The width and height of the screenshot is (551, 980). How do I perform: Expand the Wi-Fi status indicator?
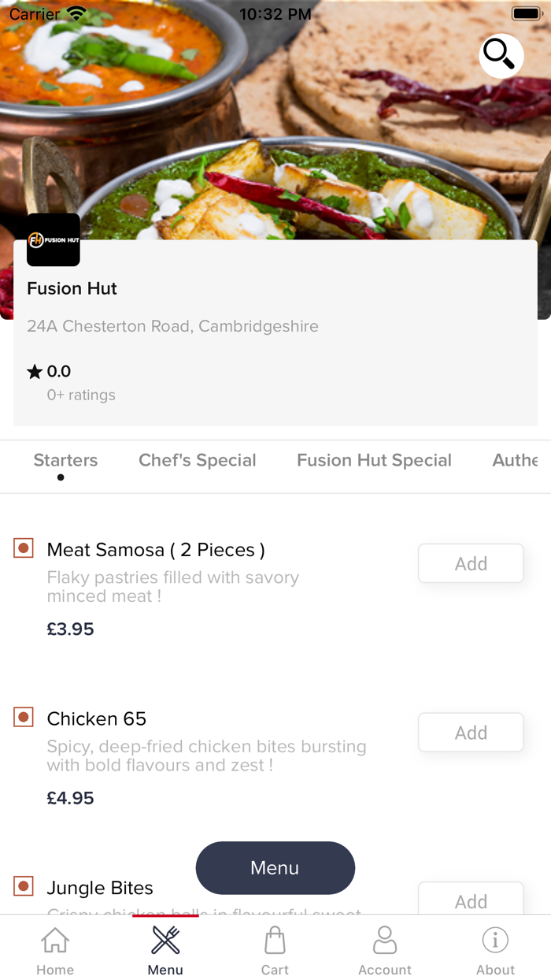[x=76, y=12]
